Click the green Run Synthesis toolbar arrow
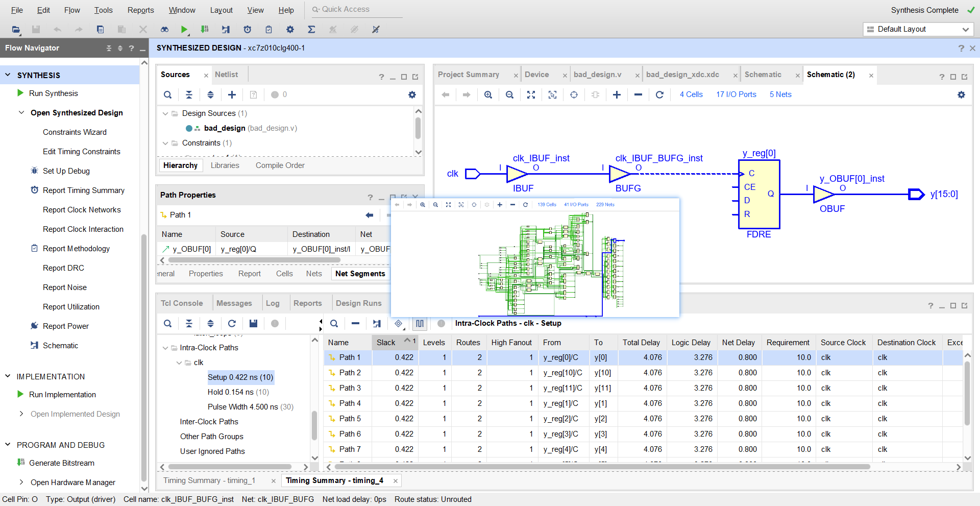Image resolution: width=980 pixels, height=506 pixels. tap(184, 30)
